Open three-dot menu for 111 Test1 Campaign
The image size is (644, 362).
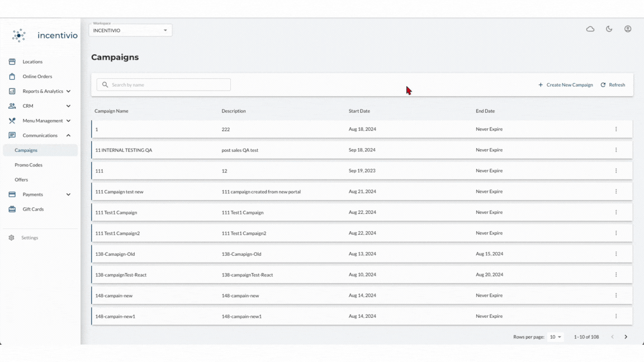coord(616,212)
